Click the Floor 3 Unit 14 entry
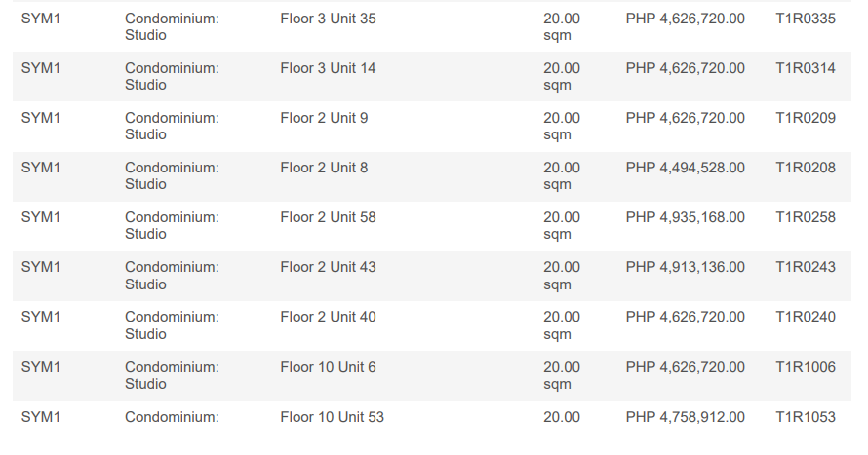The image size is (868, 455). (x=328, y=68)
